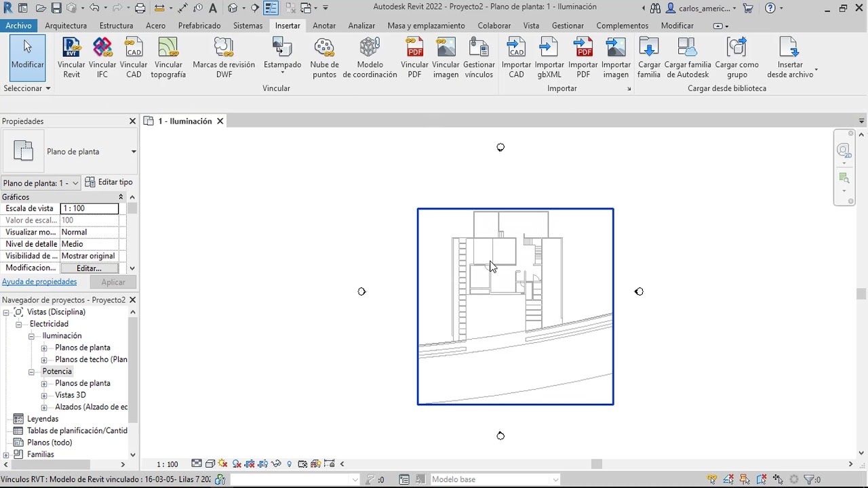The height and width of the screenshot is (488, 868).
Task: Click the shopping cart Autodesk App Store icon
Action: 748,8
